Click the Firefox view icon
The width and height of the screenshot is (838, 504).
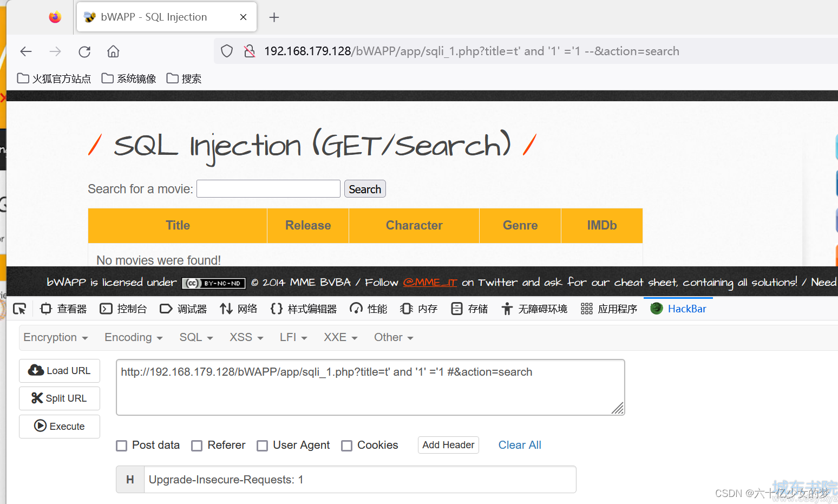(x=55, y=17)
